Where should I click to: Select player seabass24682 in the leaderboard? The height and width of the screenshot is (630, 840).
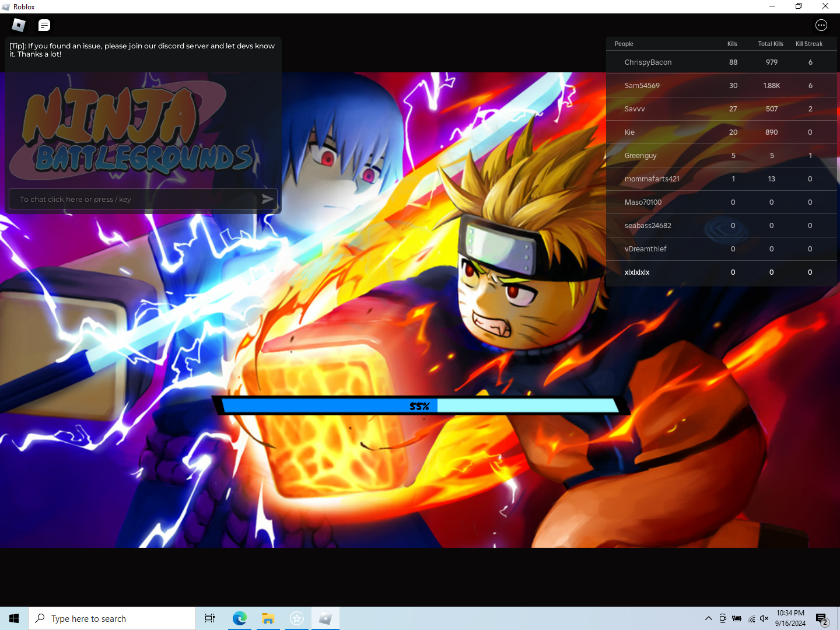[722, 225]
